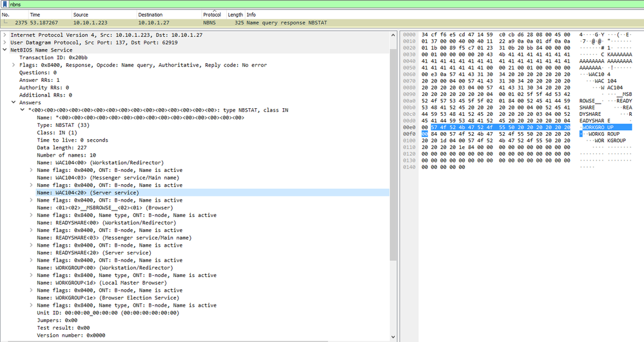Select the __MSBROWSE__ (Browser) name row
This screenshot has height=342, width=644.
104,207
